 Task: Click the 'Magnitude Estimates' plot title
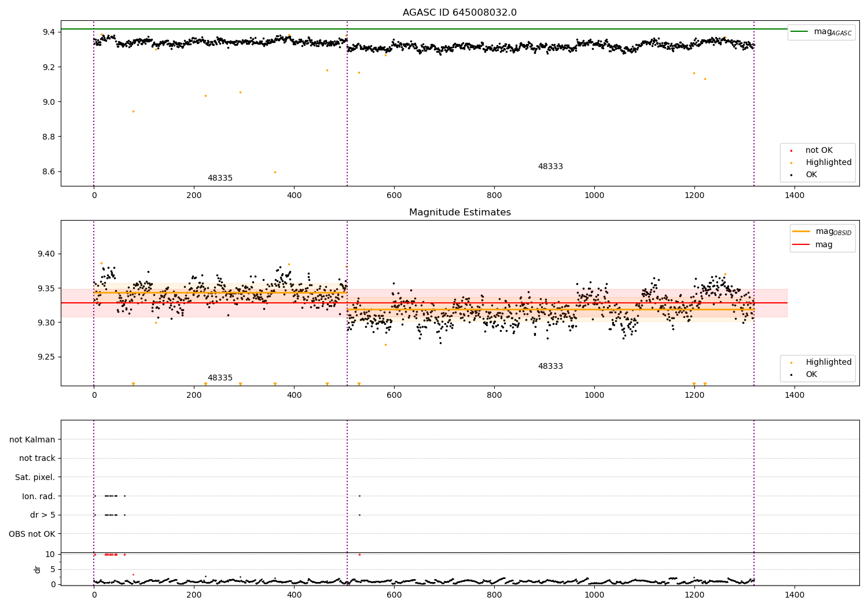[x=459, y=213]
